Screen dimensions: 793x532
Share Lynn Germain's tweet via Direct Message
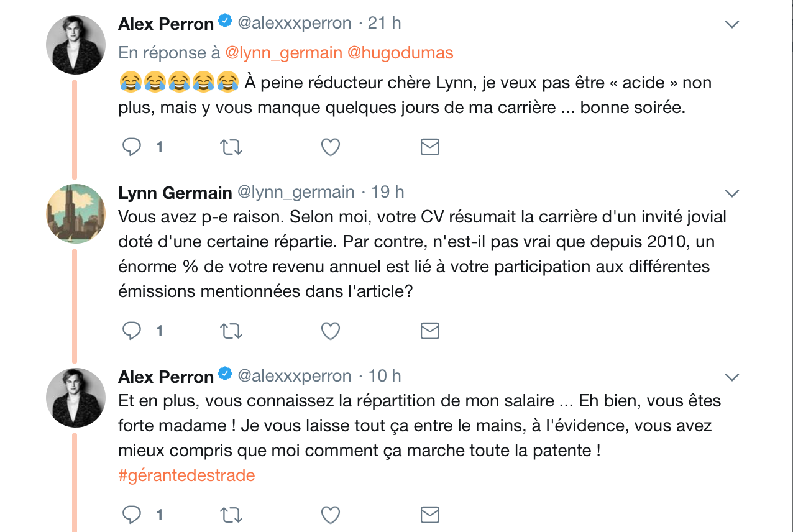pyautogui.click(x=429, y=331)
